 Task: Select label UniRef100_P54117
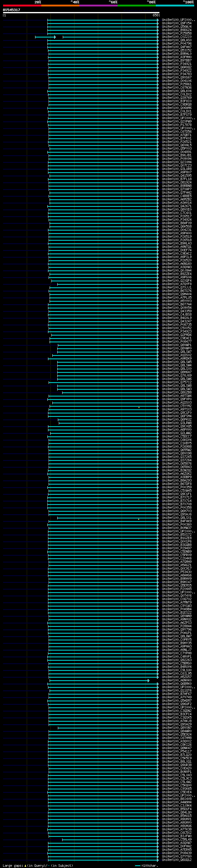(176, 751)
